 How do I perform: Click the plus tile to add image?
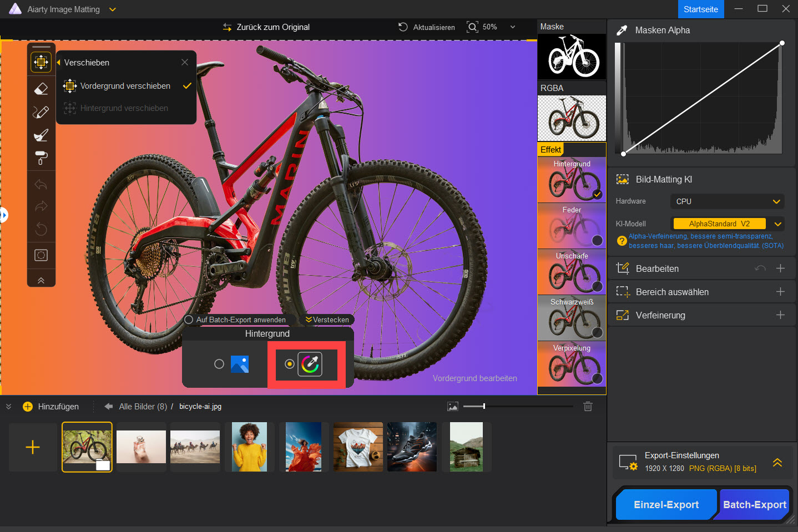(33, 447)
